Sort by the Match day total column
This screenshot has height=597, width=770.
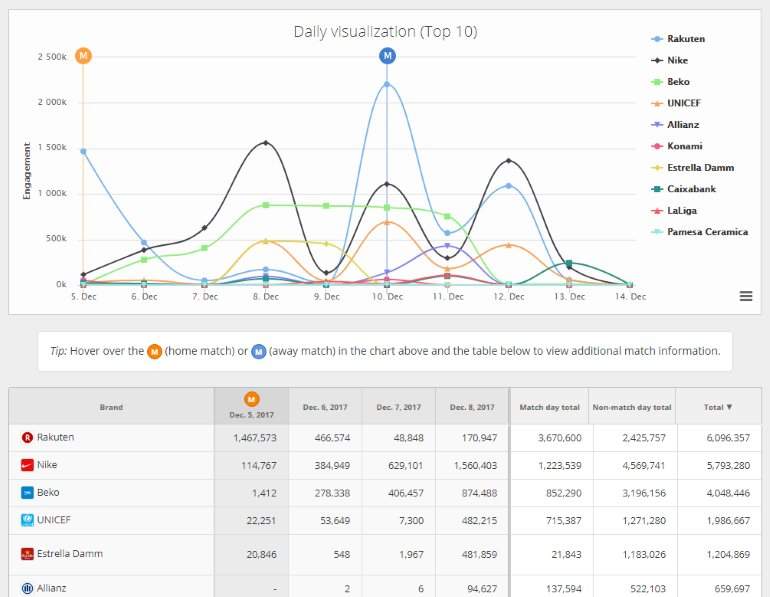click(550, 407)
